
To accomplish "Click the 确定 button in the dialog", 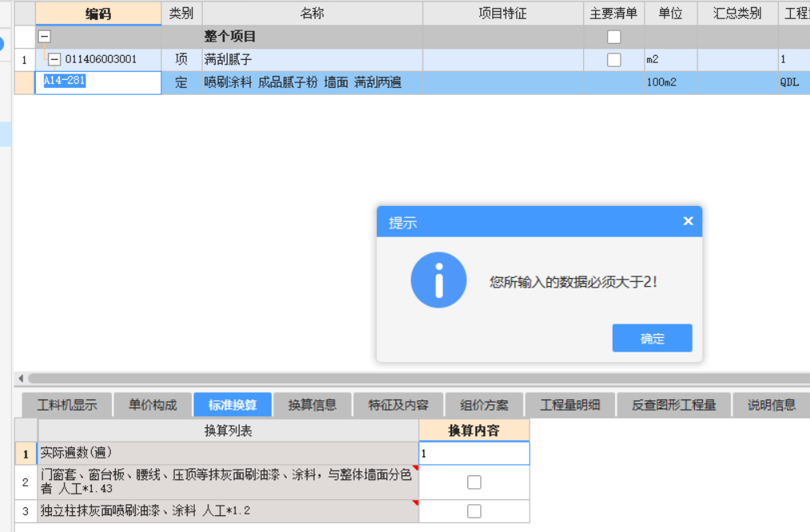I will [x=652, y=339].
